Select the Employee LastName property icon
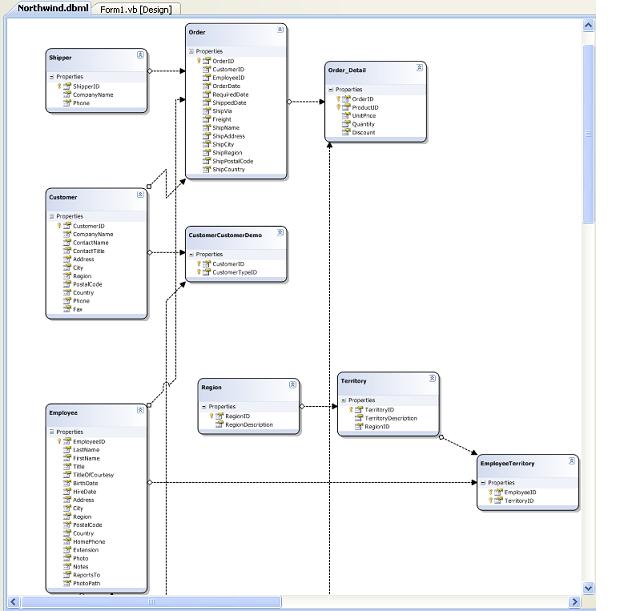The image size is (624, 611). tap(67, 449)
